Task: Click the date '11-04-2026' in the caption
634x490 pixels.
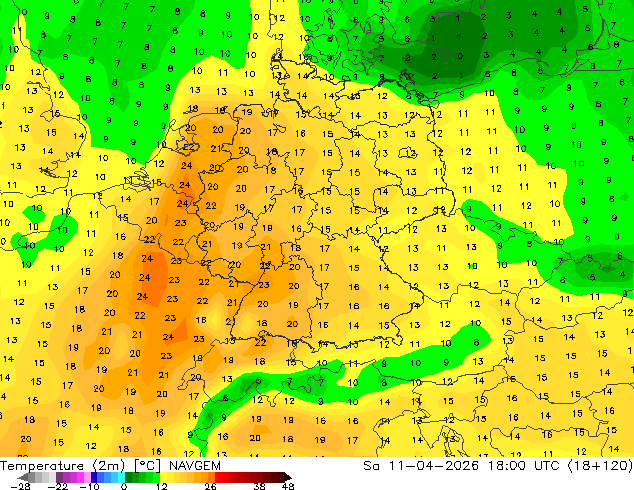Action: [433, 466]
